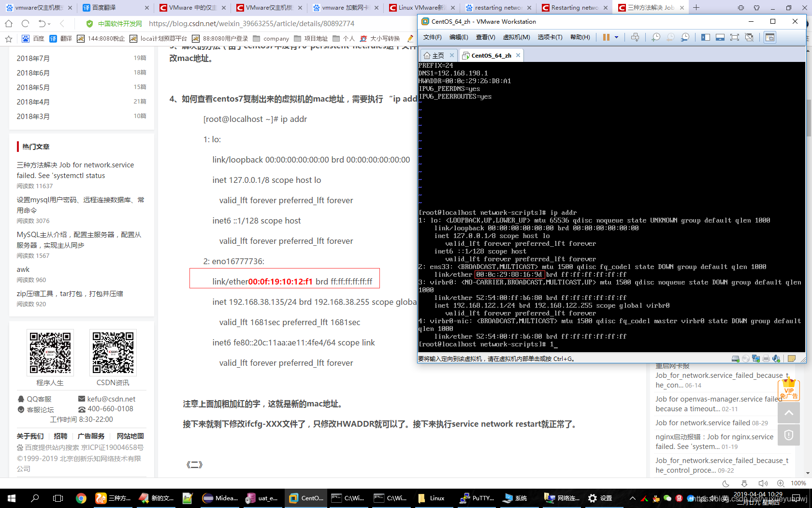Close the CentOS_64_zh VM tab
The width and height of the screenshot is (812, 508).
(518, 55)
